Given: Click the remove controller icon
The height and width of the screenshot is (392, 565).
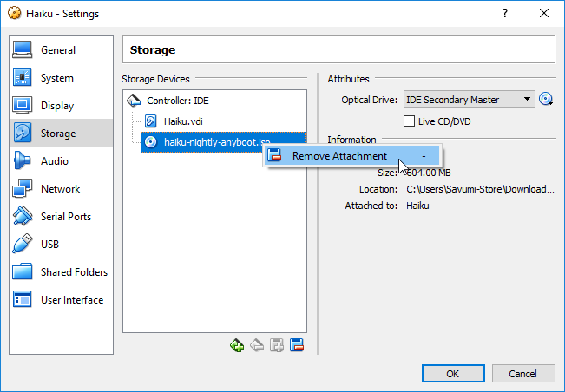Looking at the screenshot, I should click(257, 345).
